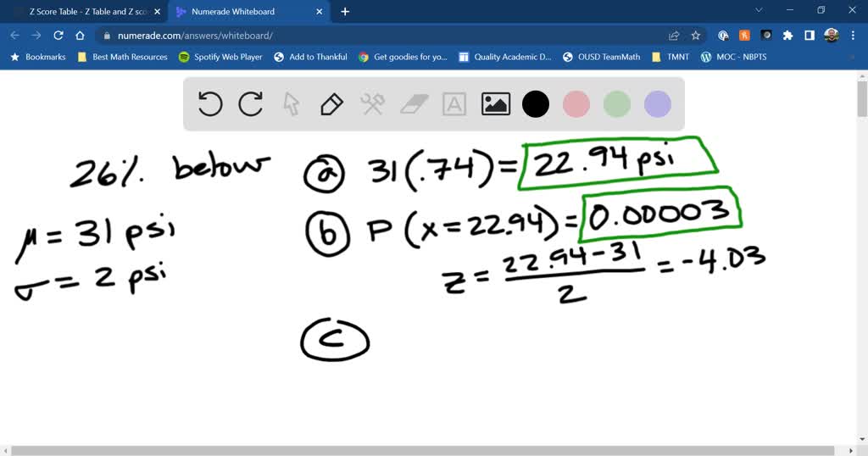This screenshot has height=456, width=868.
Task: Open the profile avatar menu
Action: (831, 36)
